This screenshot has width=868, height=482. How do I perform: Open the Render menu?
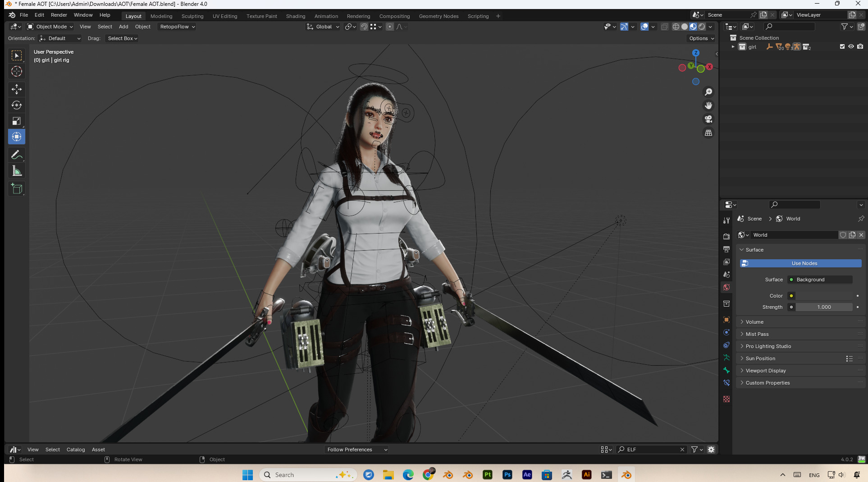[x=59, y=15]
